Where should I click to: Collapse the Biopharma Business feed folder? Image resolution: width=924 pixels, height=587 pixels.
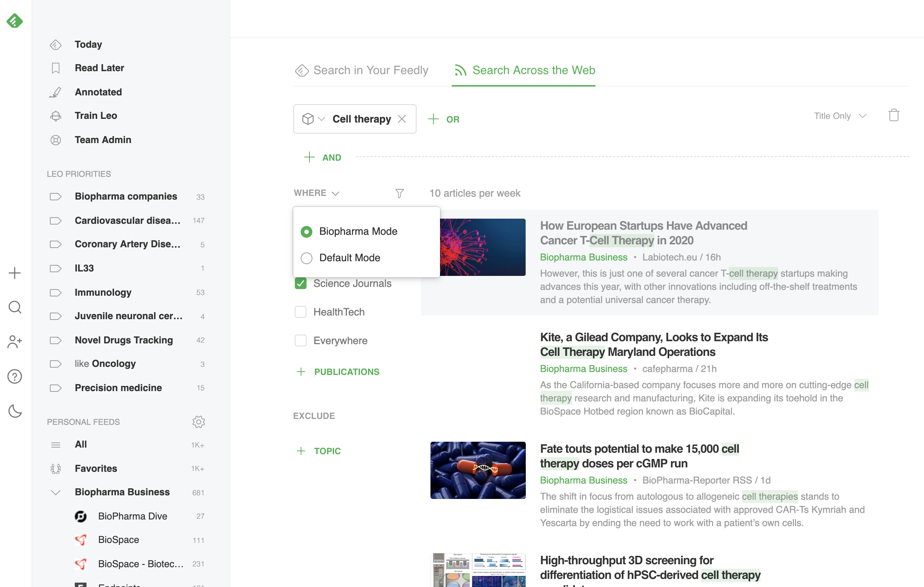56,492
